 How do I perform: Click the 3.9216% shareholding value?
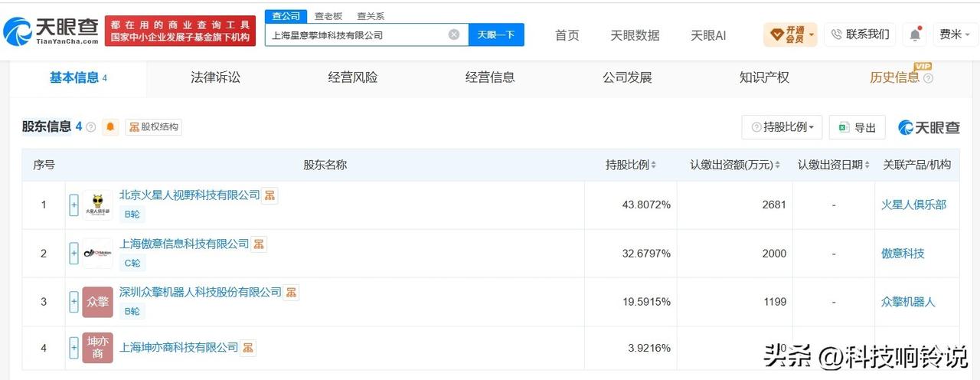click(649, 348)
